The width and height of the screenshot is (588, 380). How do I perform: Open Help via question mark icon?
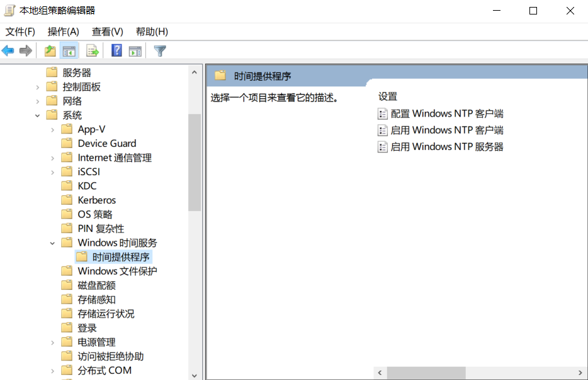point(116,50)
